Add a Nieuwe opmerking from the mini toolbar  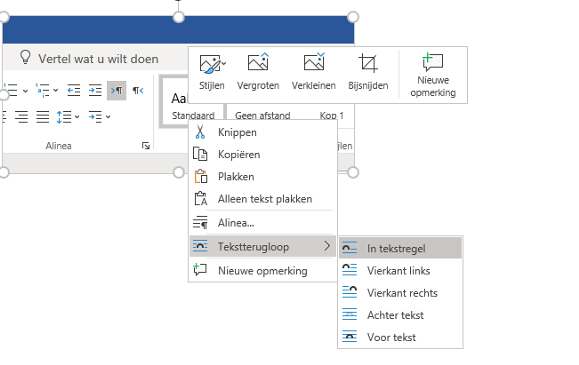(x=433, y=75)
